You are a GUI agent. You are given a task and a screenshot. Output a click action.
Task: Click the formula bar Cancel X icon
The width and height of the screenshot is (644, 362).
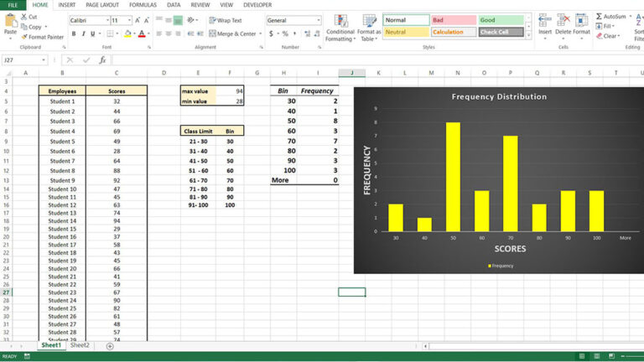(70, 60)
